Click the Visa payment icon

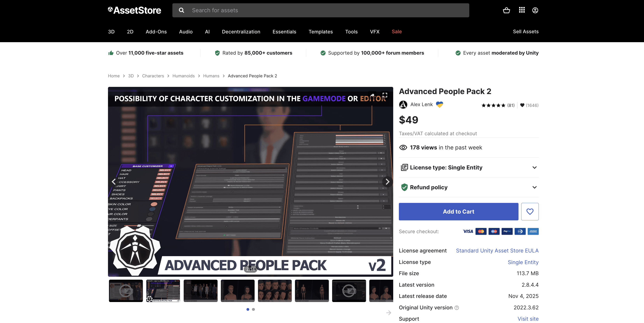(x=468, y=231)
